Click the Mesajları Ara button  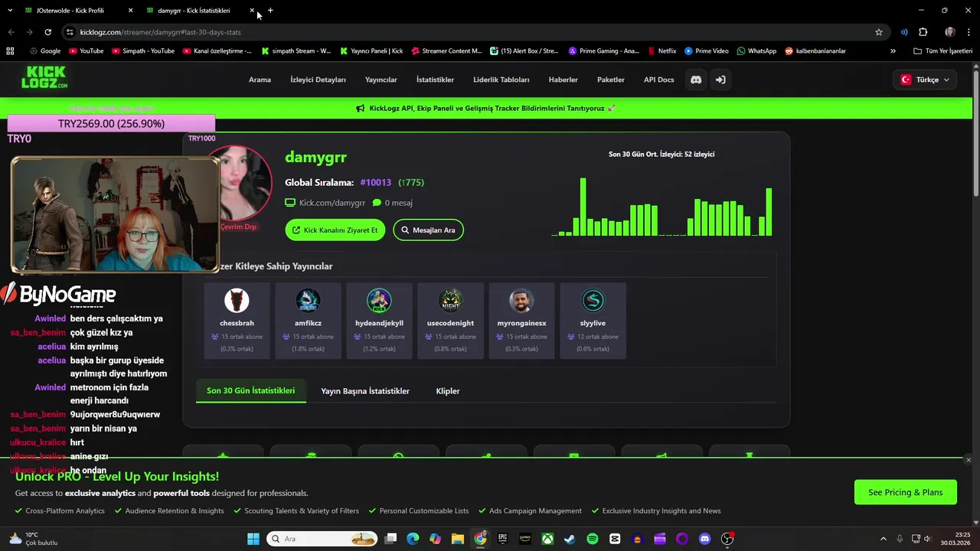point(428,230)
